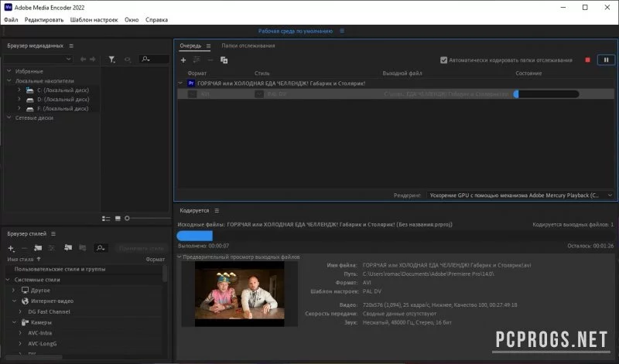Click the Применить стиль button
619x364 pixels.
(141, 248)
